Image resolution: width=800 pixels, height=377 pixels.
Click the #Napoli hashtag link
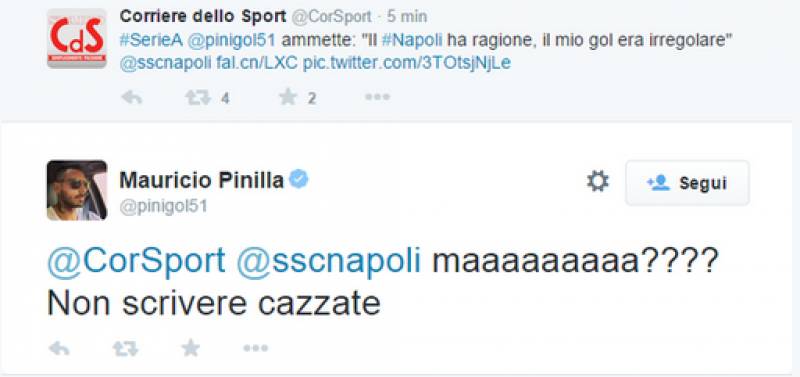tap(412, 41)
